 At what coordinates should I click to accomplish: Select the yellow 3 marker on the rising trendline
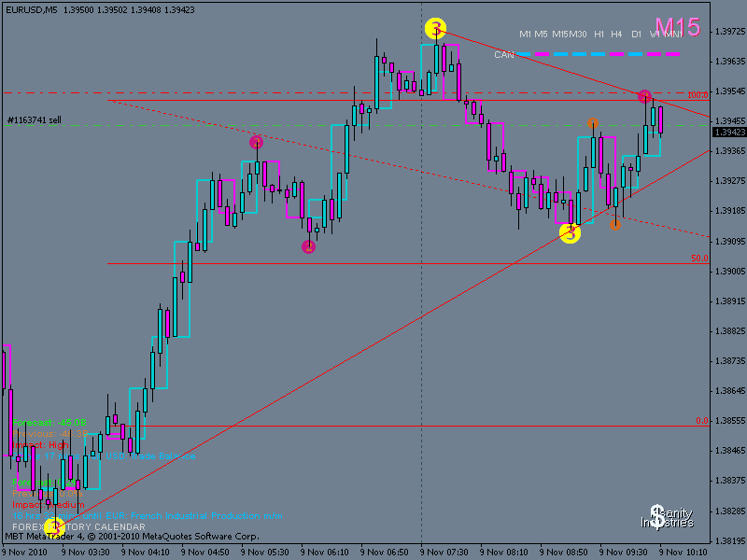tap(570, 233)
